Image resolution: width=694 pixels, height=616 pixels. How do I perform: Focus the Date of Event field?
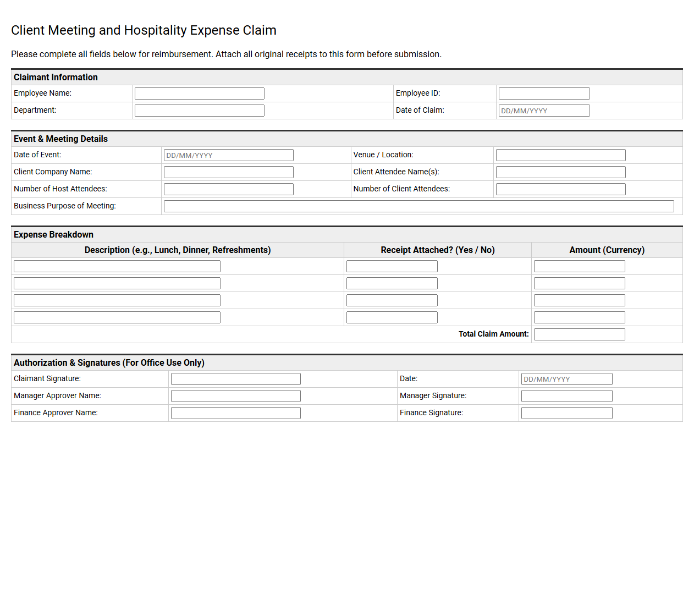point(229,155)
